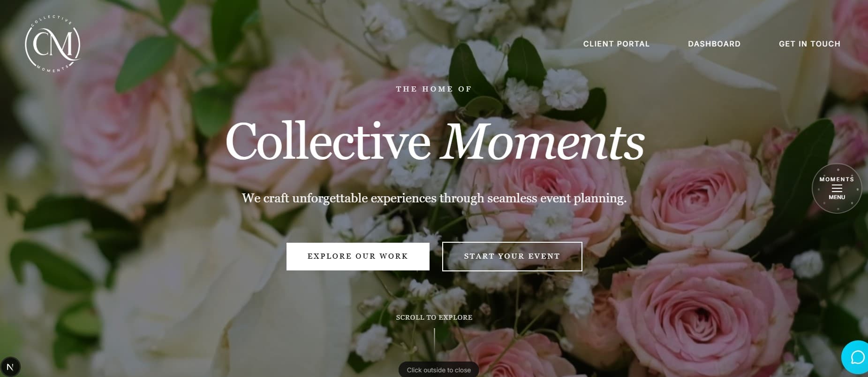Viewport: 868px width, 377px height.
Task: Go to the Dashboard
Action: click(x=714, y=44)
